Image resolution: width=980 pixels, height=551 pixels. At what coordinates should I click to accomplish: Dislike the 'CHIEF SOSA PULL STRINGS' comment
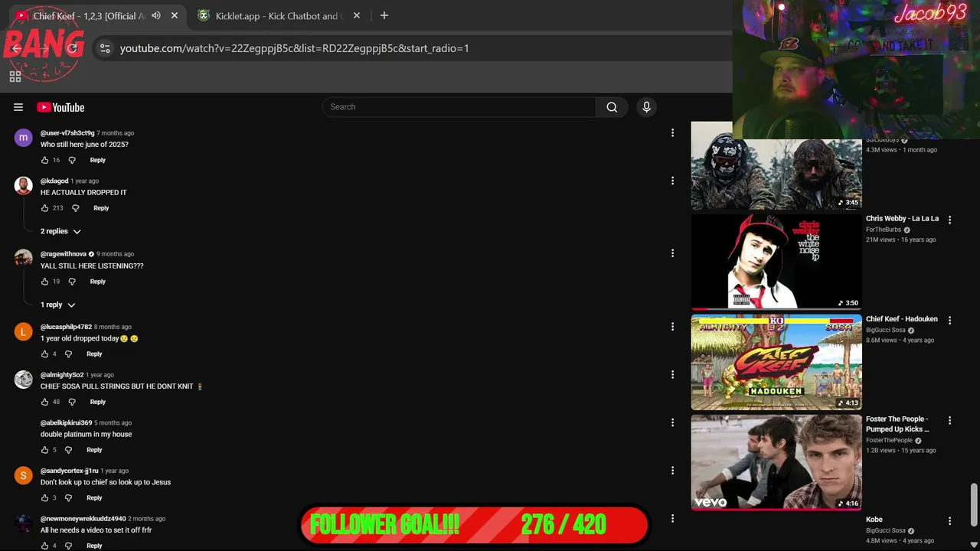[72, 402]
